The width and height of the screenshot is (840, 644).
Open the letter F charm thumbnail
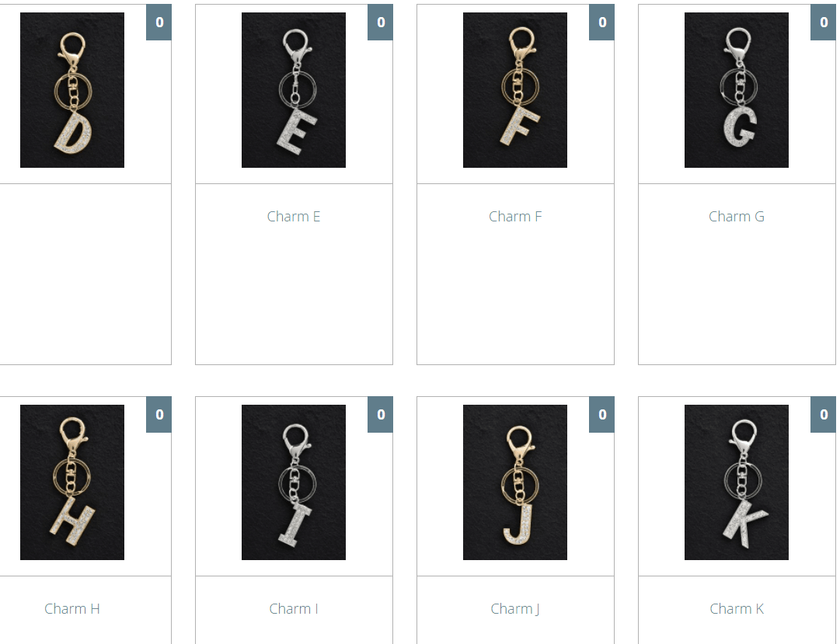coord(515,90)
